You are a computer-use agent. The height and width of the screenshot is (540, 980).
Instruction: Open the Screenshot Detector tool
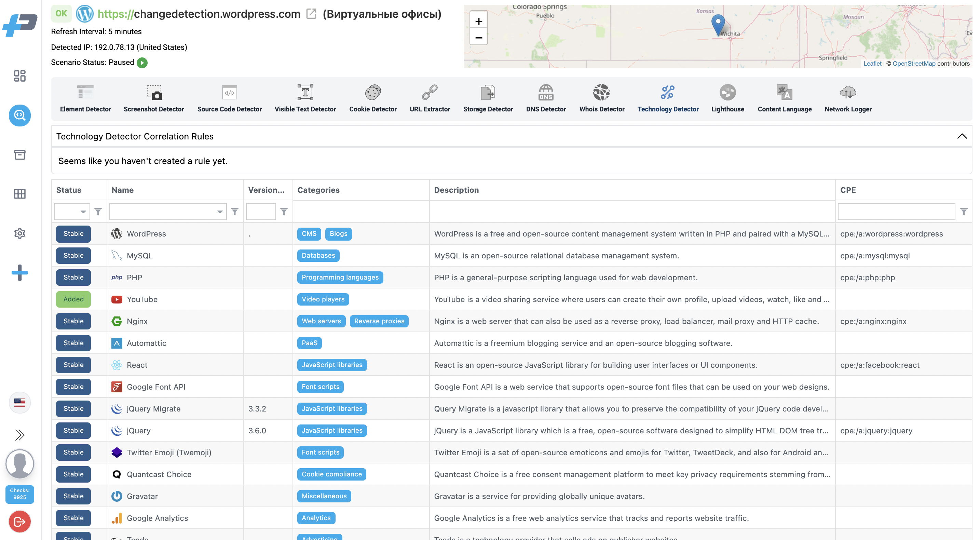coord(154,99)
